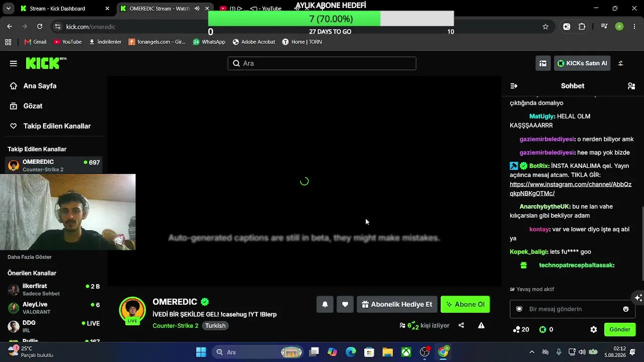Open AleyLive recommended channel

(54, 308)
